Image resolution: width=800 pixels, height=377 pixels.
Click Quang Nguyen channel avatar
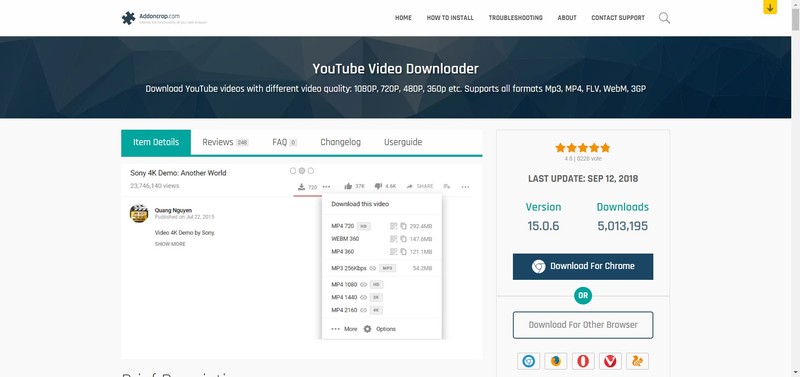point(139,213)
